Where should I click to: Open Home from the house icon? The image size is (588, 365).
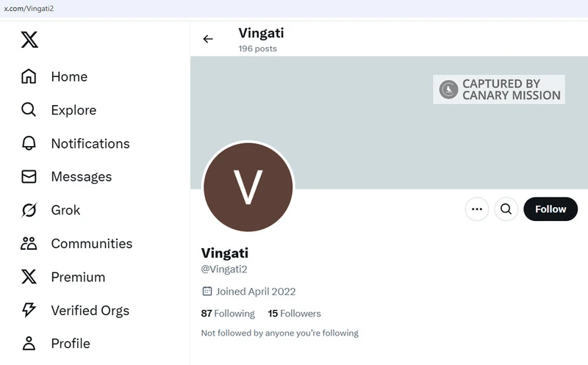point(29,76)
